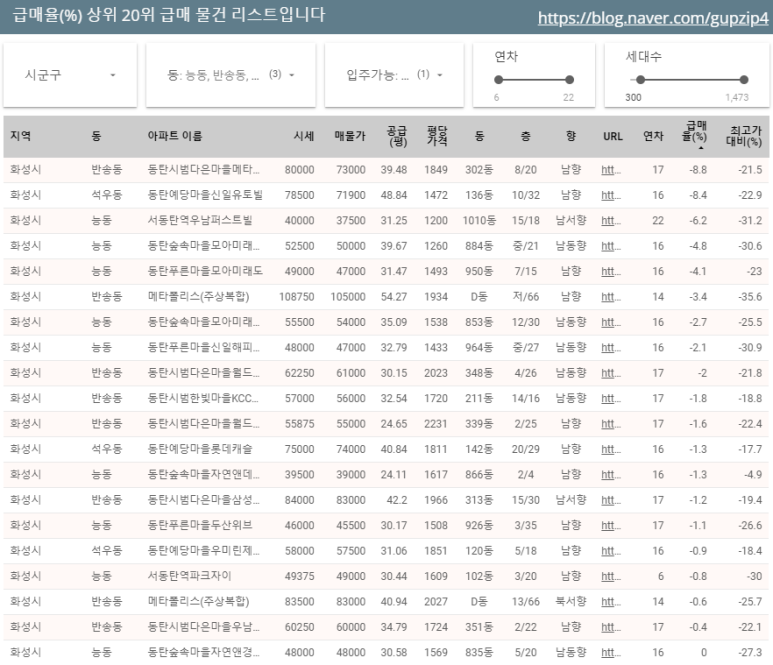773x665 pixels.
Task: Click the 15/18 floor cell
Action: [526, 221]
